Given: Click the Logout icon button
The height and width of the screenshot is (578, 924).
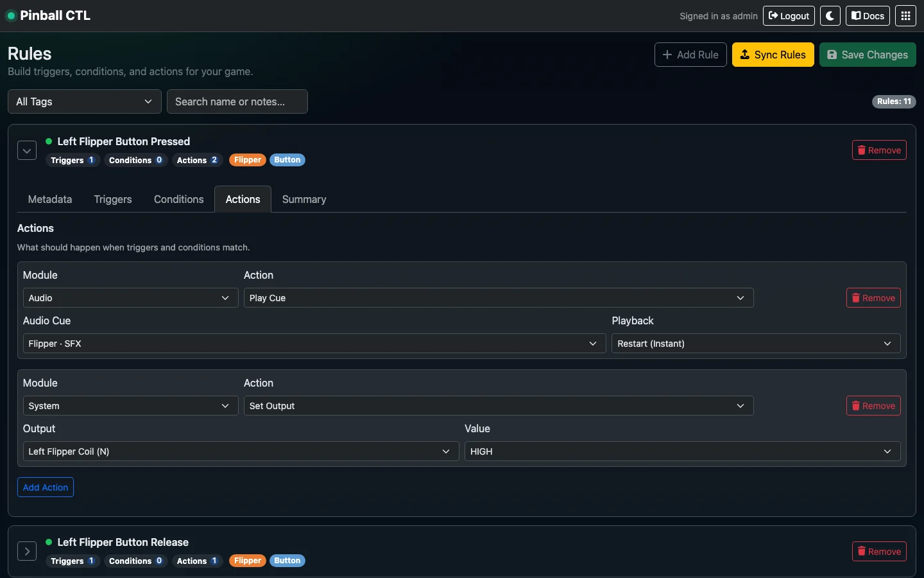Looking at the screenshot, I should pyautogui.click(x=774, y=15).
